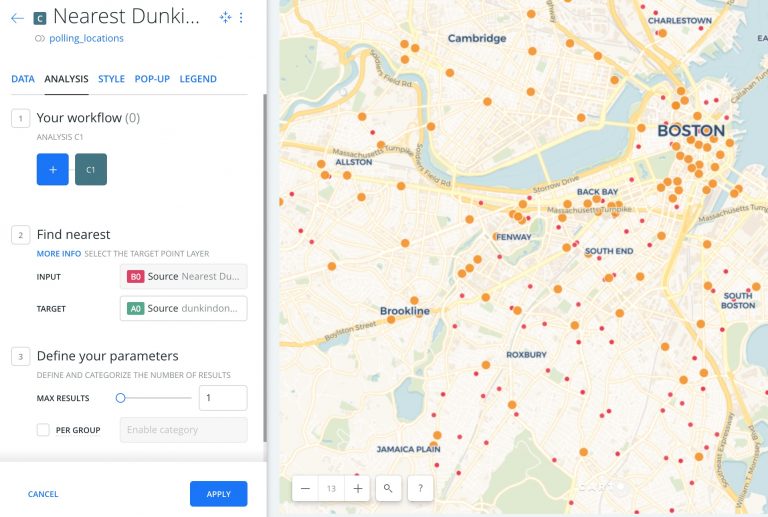This screenshot has height=517, width=768.
Task: Click the BACK BAY map label
Action: click(x=597, y=192)
